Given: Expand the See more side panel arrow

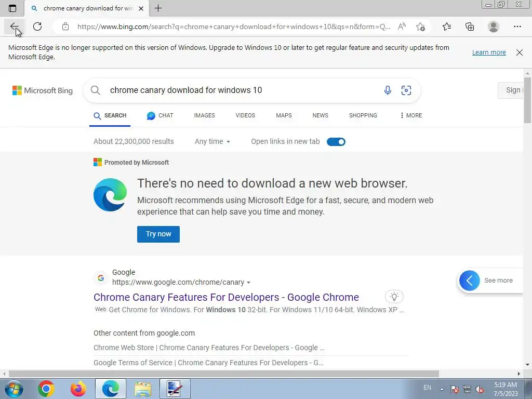Looking at the screenshot, I should click(x=470, y=281).
